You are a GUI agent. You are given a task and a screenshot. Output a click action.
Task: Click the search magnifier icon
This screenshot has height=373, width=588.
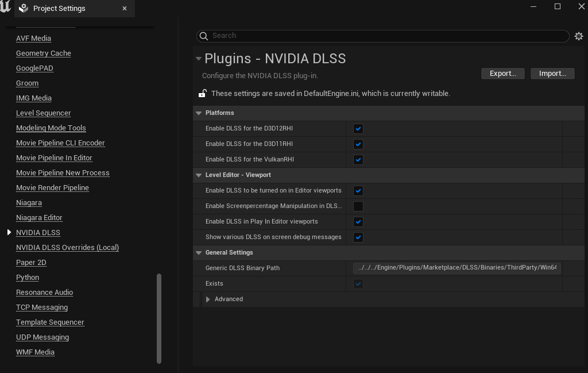pyautogui.click(x=204, y=36)
